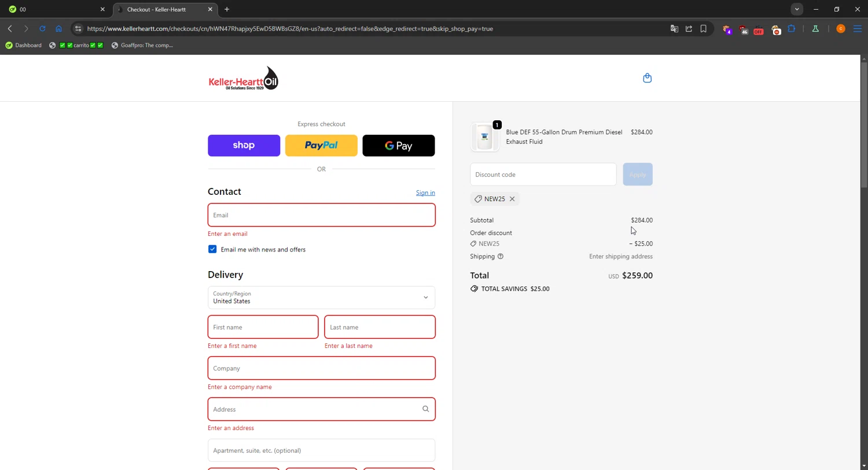This screenshot has height=470, width=868.
Task: Open the carrito bookmark
Action: coord(76,45)
